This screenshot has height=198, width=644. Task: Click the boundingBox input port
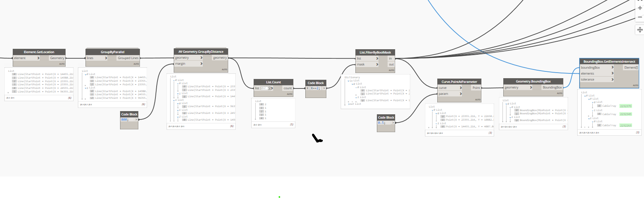pyautogui.click(x=597, y=67)
